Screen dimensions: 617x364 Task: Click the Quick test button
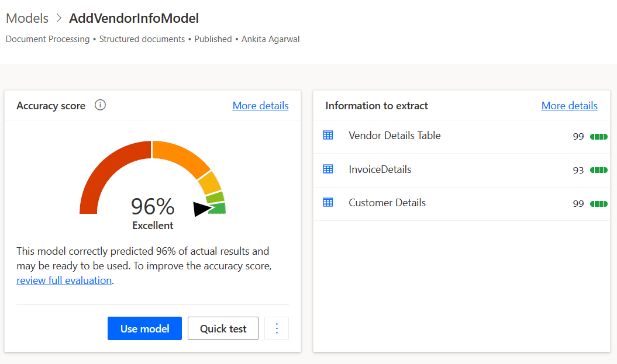pos(223,328)
